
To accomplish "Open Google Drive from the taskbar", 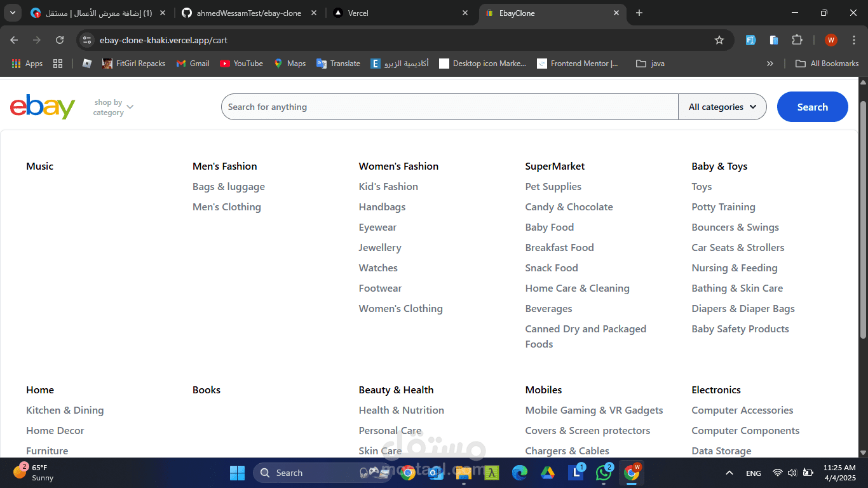I will point(548,473).
